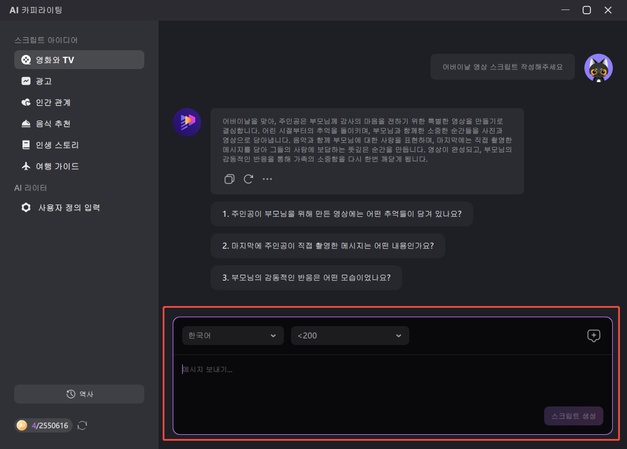The width and height of the screenshot is (627, 449).
Task: Click the chart icon beside 광고
Action: point(26,81)
